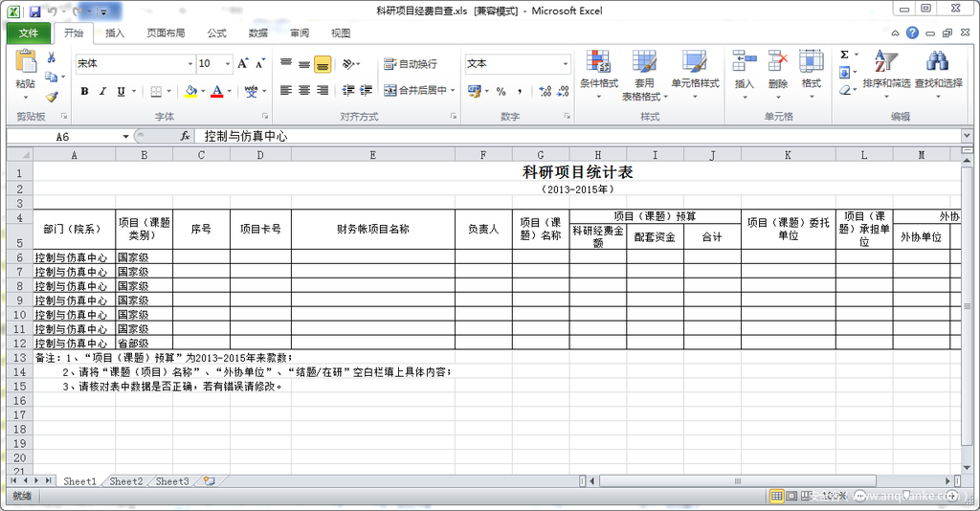Click Merge and Center (合并后居中) button
980x511 pixels.
415,91
